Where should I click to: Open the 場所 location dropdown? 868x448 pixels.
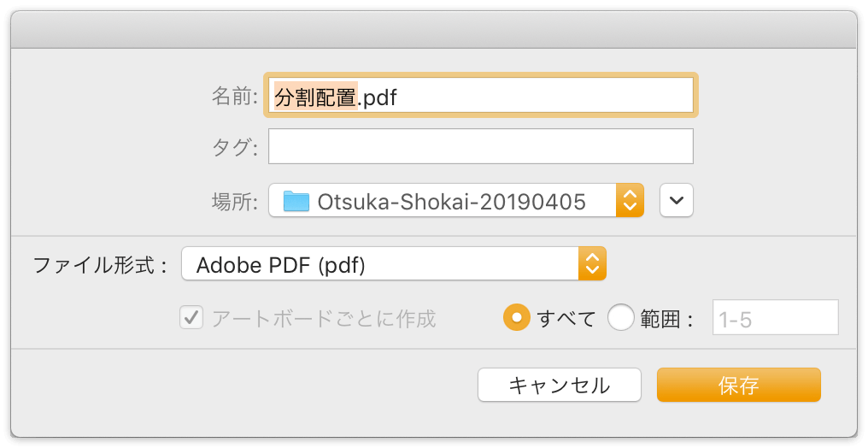coord(456,200)
